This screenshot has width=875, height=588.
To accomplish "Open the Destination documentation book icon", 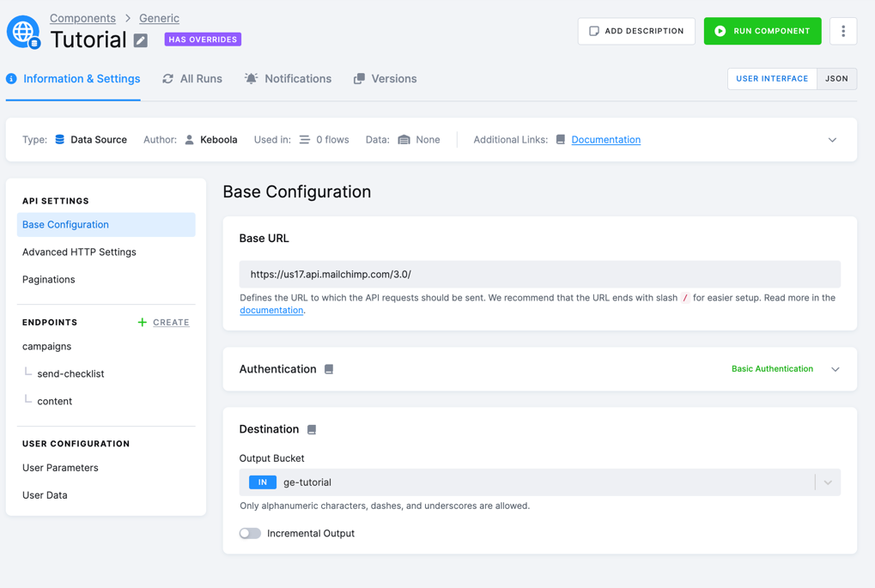I will tap(312, 429).
